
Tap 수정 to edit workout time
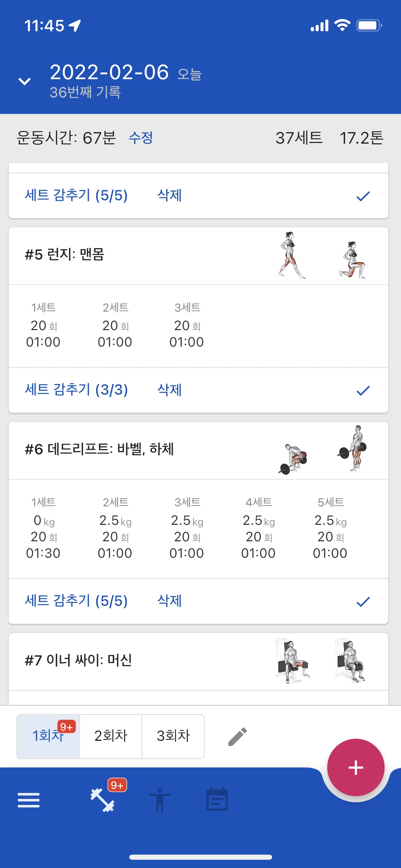click(x=141, y=138)
